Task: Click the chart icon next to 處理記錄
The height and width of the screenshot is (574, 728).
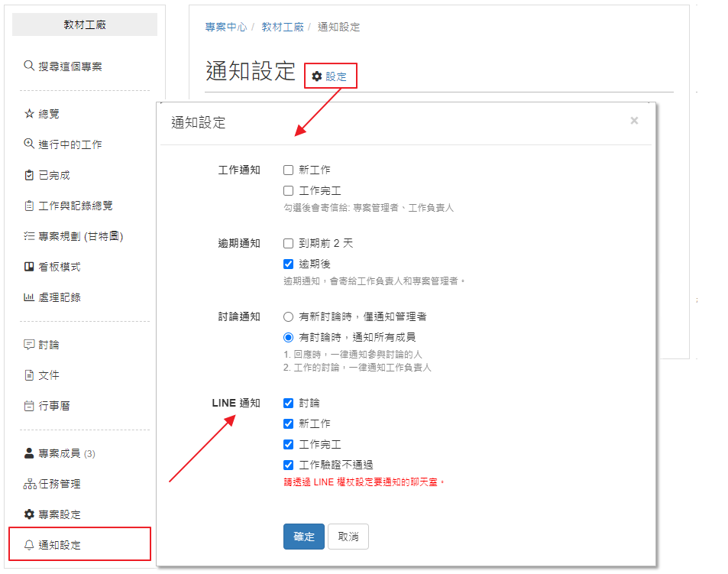Action: 29,297
